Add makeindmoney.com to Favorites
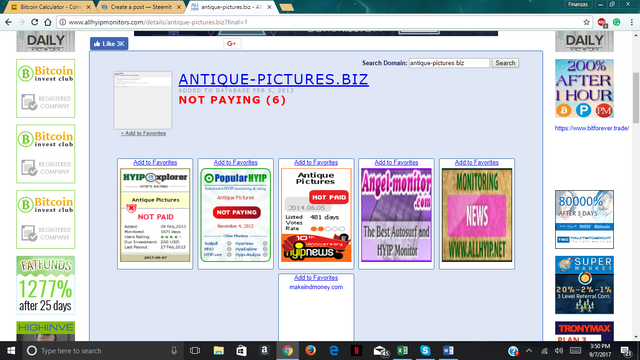Viewport: 640px width, 360px height. tap(316, 278)
